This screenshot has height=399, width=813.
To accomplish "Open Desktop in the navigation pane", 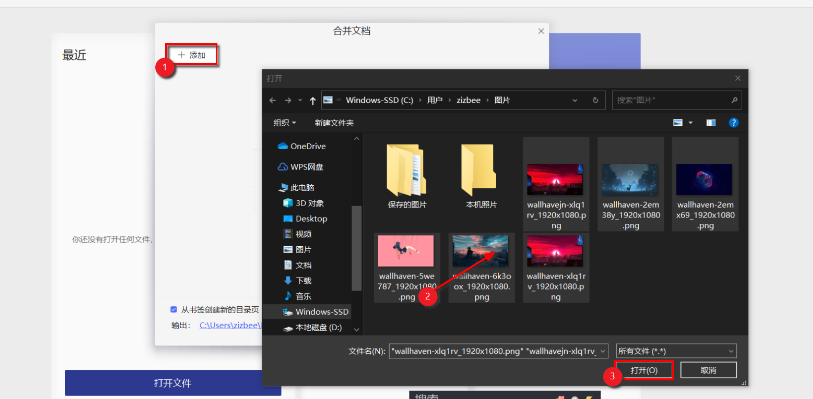I will 305,219.
